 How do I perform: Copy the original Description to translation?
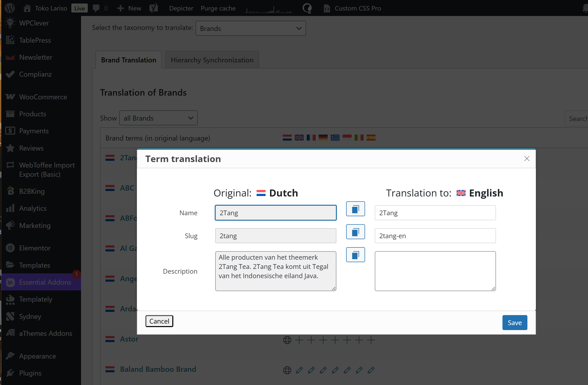click(355, 255)
